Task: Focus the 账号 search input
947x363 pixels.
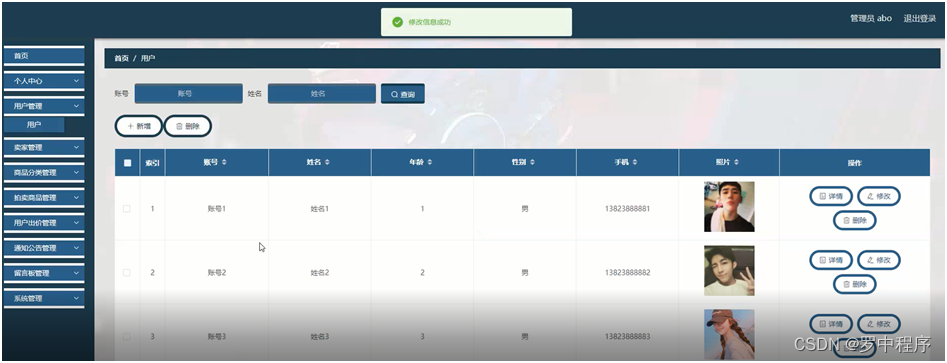Action: click(x=188, y=94)
